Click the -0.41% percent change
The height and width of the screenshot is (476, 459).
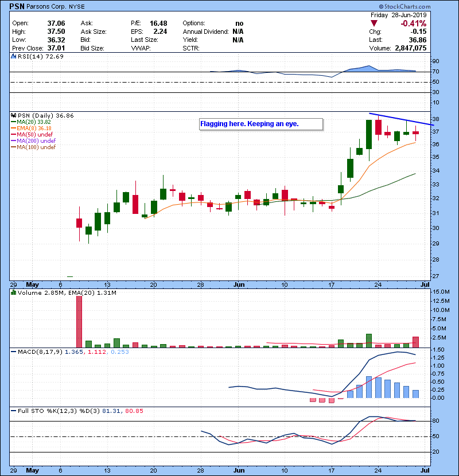pos(413,24)
